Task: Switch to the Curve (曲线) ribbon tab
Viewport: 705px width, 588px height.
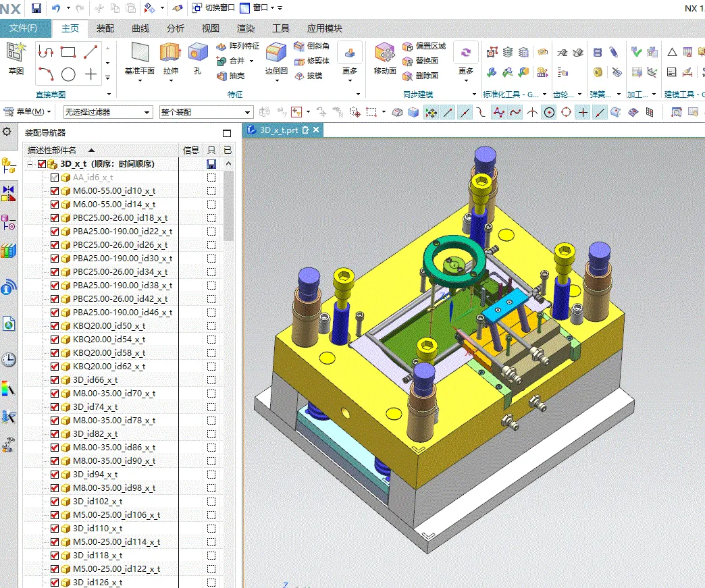Action: 140,28
